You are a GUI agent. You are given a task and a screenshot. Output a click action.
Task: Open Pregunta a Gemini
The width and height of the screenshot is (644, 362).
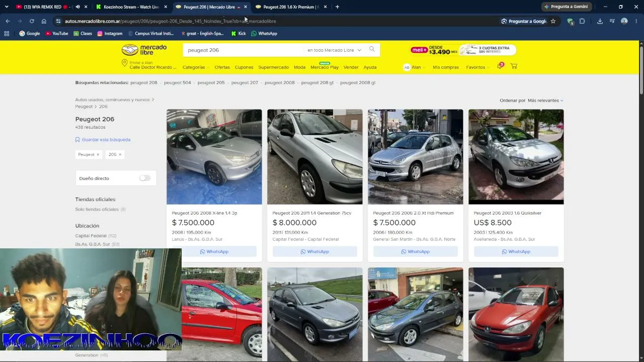(566, 7)
